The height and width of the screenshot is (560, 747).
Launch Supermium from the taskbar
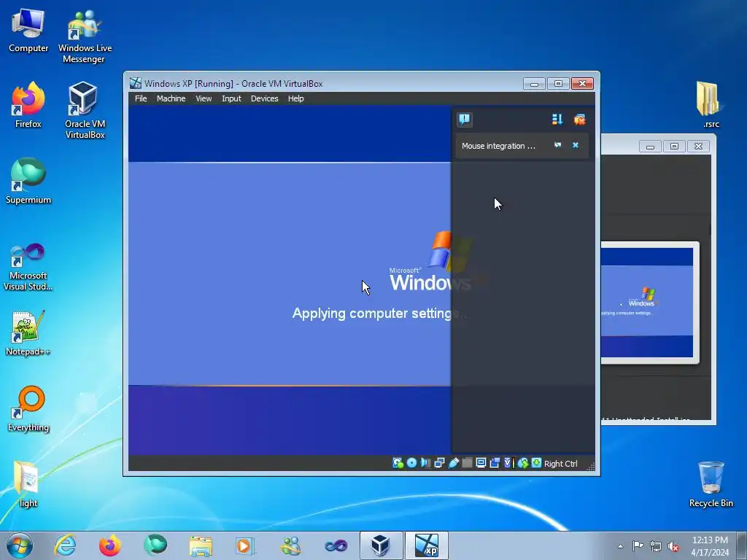(155, 545)
